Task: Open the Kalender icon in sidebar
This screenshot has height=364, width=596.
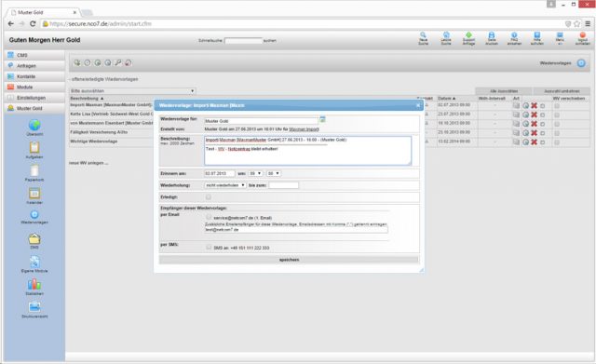Action: 34,194
